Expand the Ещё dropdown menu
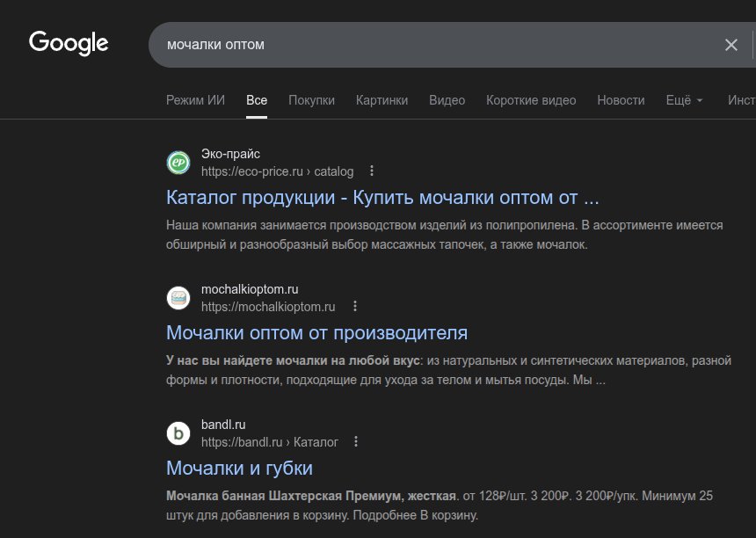 (685, 100)
